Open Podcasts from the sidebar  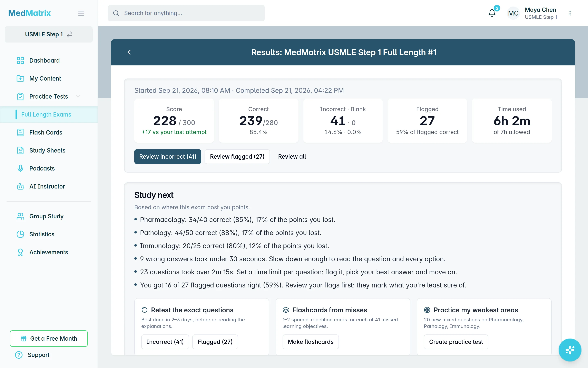coord(49,168)
